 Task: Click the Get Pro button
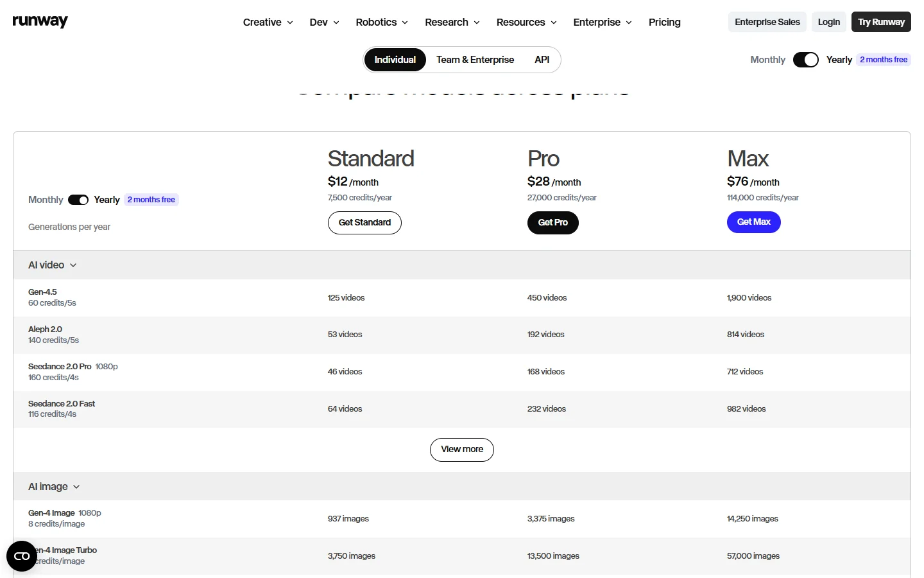[552, 222]
